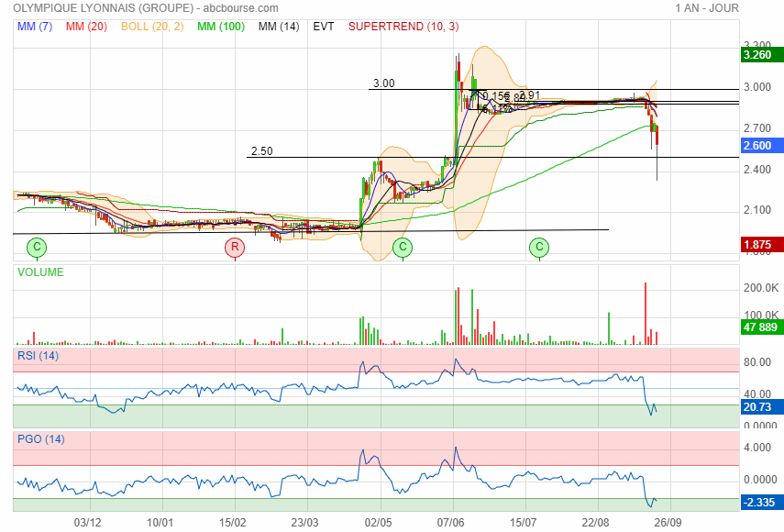The image size is (784, 532).
Task: Click the first green C event marker near 03/12
Action: point(37,247)
